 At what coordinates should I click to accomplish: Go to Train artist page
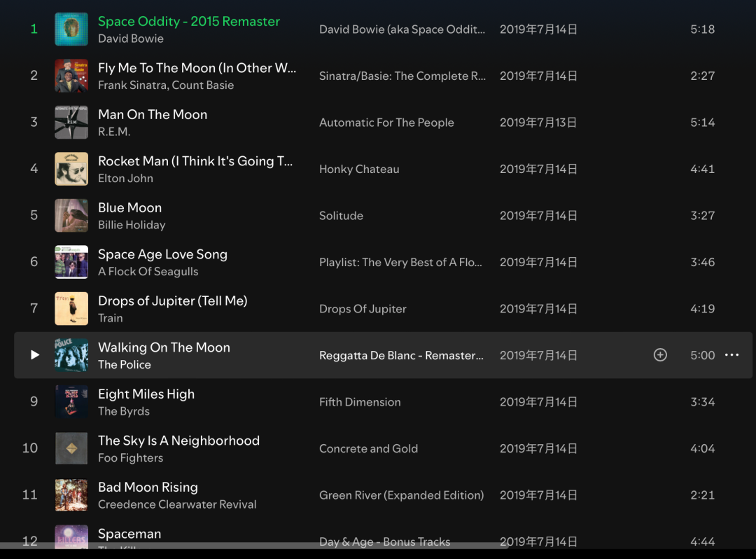tap(111, 318)
